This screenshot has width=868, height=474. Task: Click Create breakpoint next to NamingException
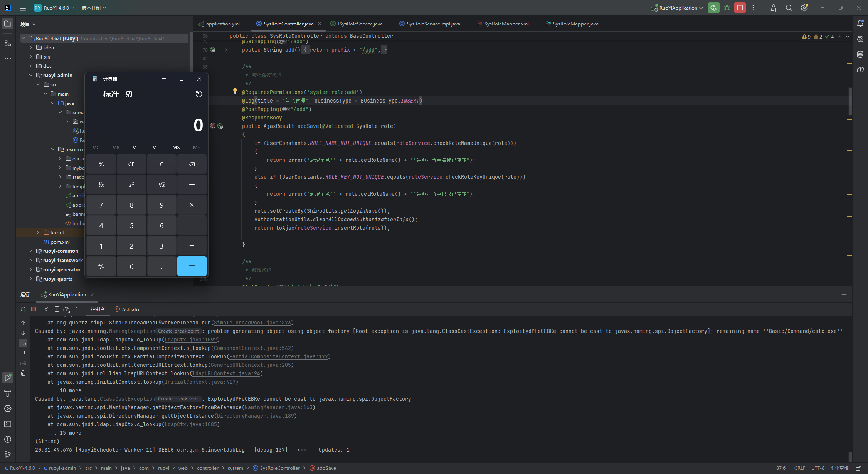[x=178, y=331]
